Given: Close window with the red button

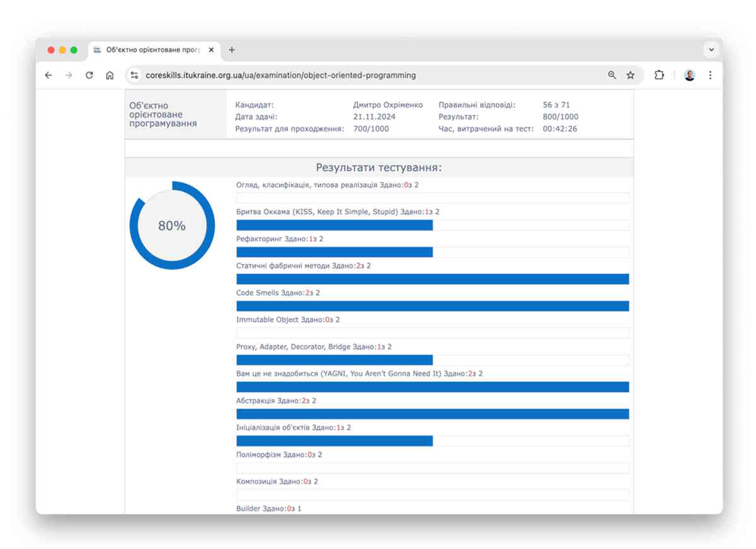Looking at the screenshot, I should click(51, 50).
